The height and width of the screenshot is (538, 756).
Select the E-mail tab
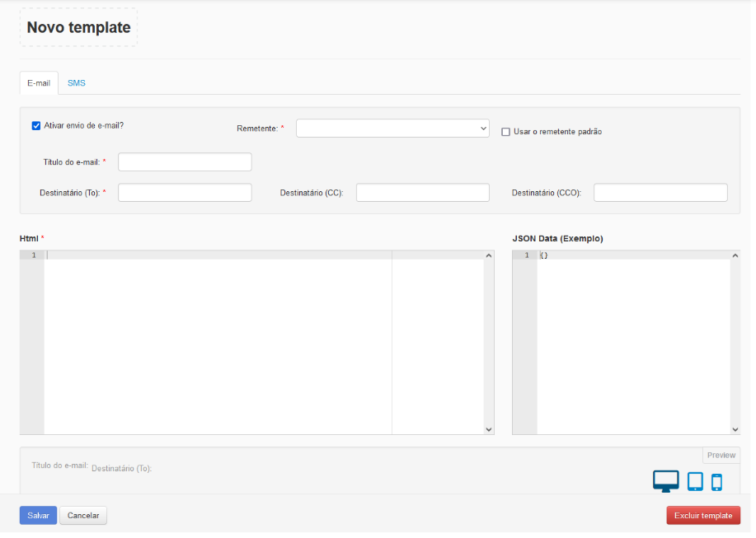coord(39,83)
